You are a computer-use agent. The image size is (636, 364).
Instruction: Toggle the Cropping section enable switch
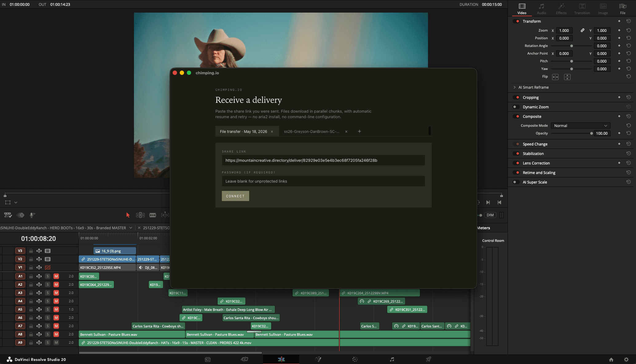tap(516, 97)
